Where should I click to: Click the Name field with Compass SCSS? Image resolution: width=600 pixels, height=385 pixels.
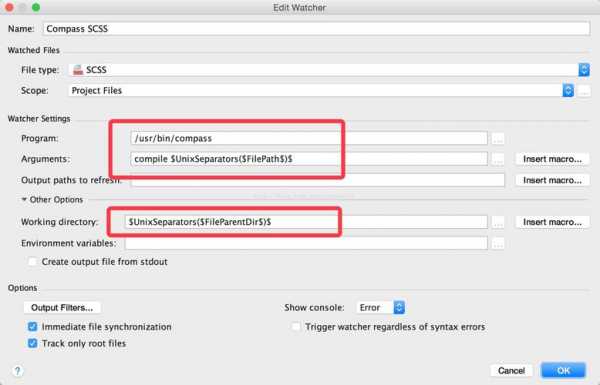(x=316, y=29)
